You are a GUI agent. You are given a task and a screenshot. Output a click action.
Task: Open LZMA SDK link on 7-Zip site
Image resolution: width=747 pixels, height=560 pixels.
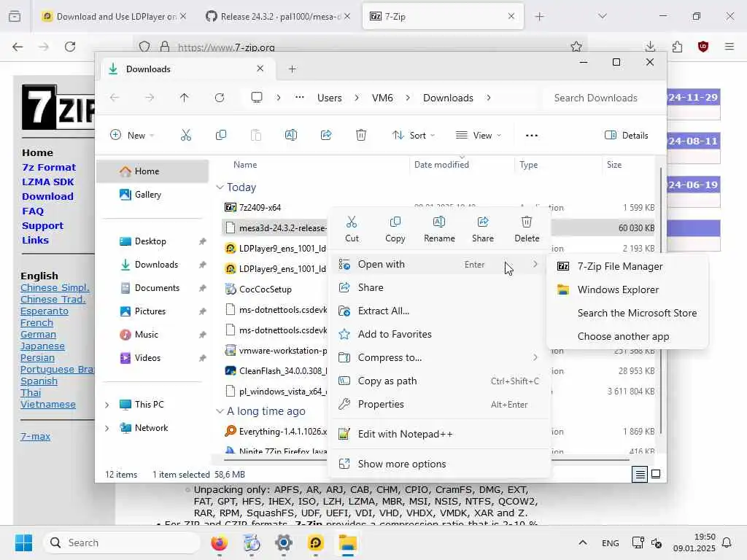pos(47,182)
